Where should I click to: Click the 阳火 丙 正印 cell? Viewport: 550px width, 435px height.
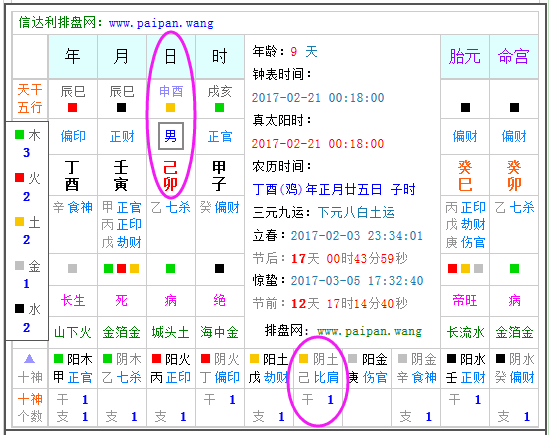pyautogui.click(x=171, y=368)
